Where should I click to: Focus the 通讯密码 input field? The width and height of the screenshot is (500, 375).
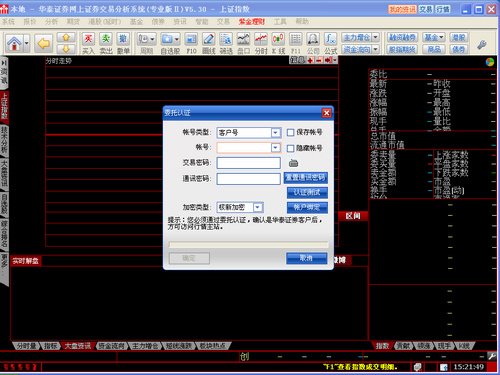click(x=248, y=179)
